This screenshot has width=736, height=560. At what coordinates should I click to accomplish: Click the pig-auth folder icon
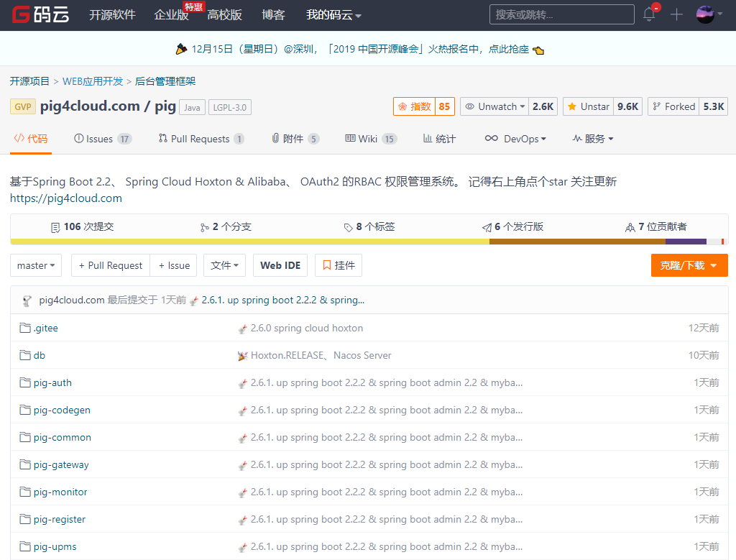[x=25, y=382]
